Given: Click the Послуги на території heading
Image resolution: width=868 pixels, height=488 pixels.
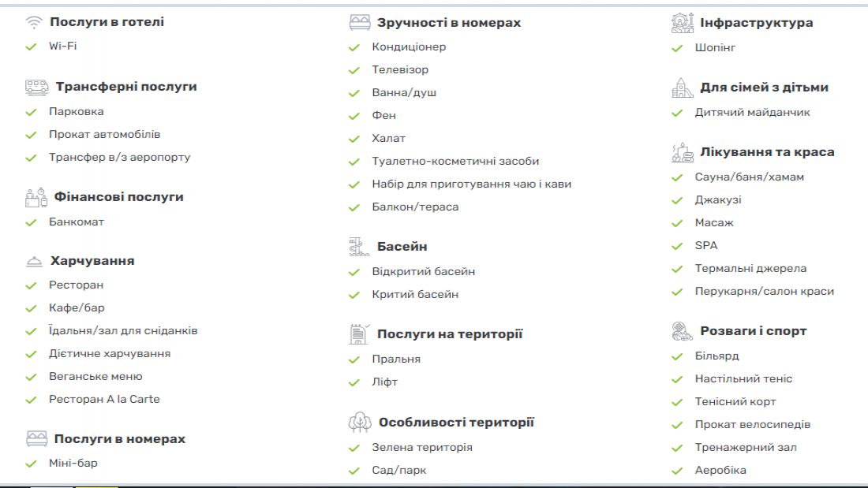Looking at the screenshot, I should pos(450,334).
